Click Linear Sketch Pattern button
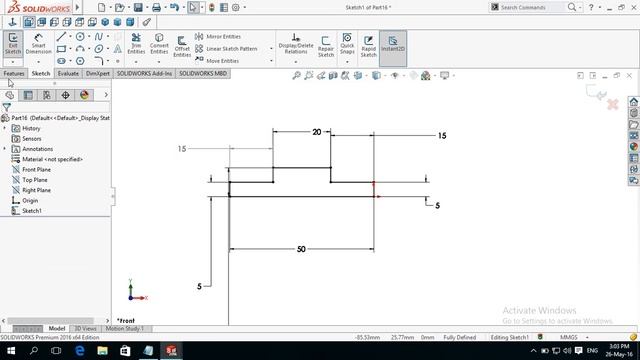 226,49
